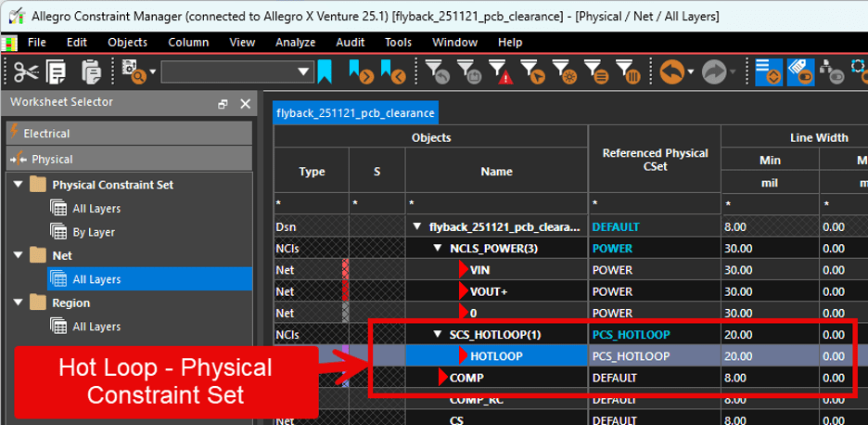The width and height of the screenshot is (868, 425).
Task: Open the search combo box dropdown arrow
Action: point(303,72)
